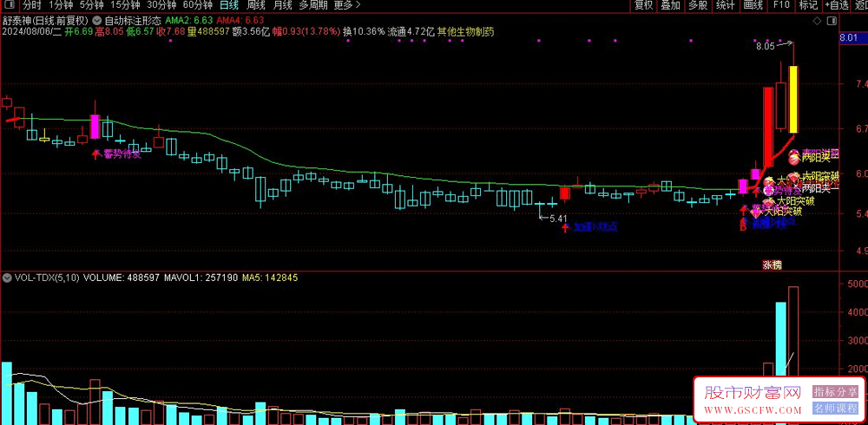868x425 pixels.
Task: Click the 8.05 high price label
Action: (765, 47)
